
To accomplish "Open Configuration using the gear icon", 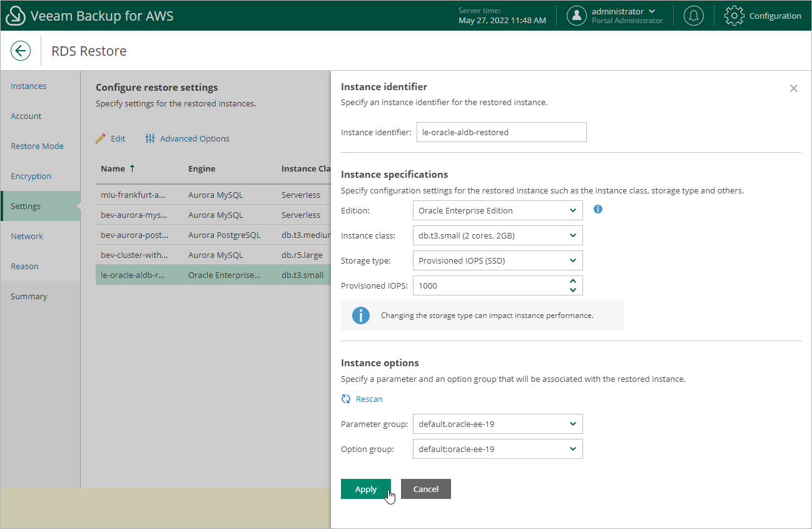I will 734,16.
